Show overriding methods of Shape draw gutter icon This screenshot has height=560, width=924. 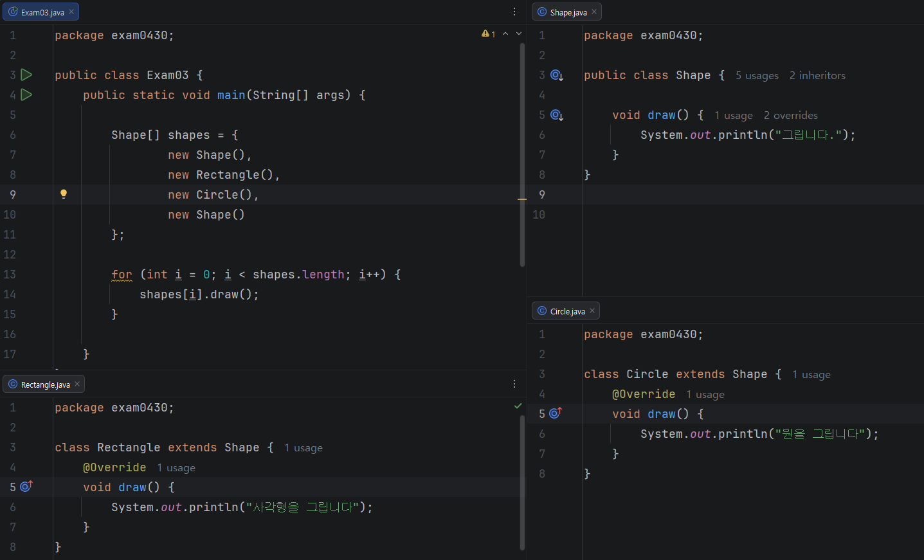coord(557,115)
